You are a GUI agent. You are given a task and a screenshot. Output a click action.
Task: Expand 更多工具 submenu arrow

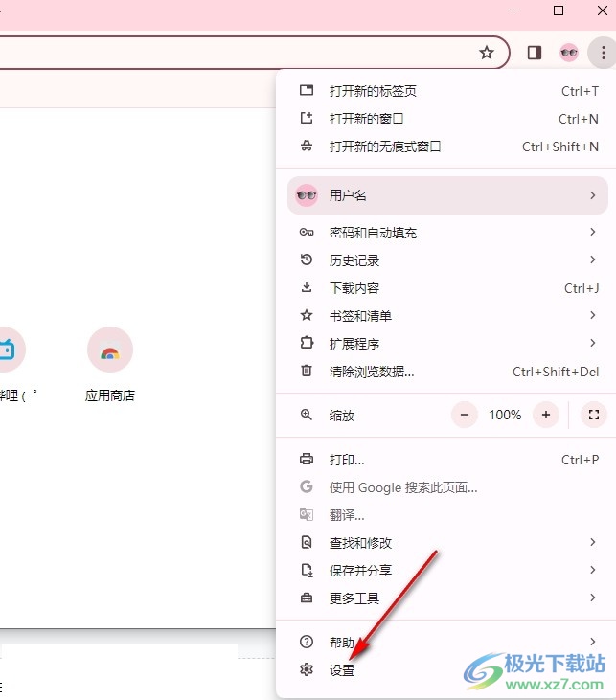tap(593, 598)
